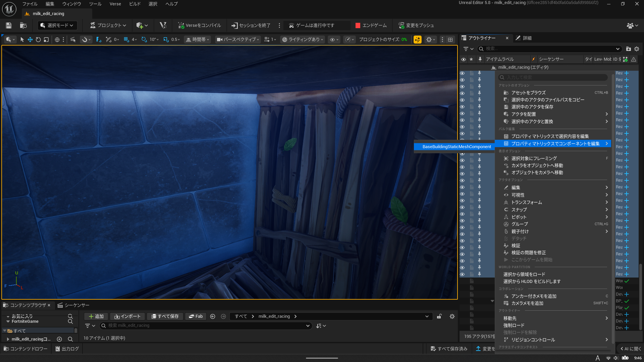Click the pin column header in Outliner
Image resolution: width=644 pixels, height=362 pixels.
tap(480, 59)
